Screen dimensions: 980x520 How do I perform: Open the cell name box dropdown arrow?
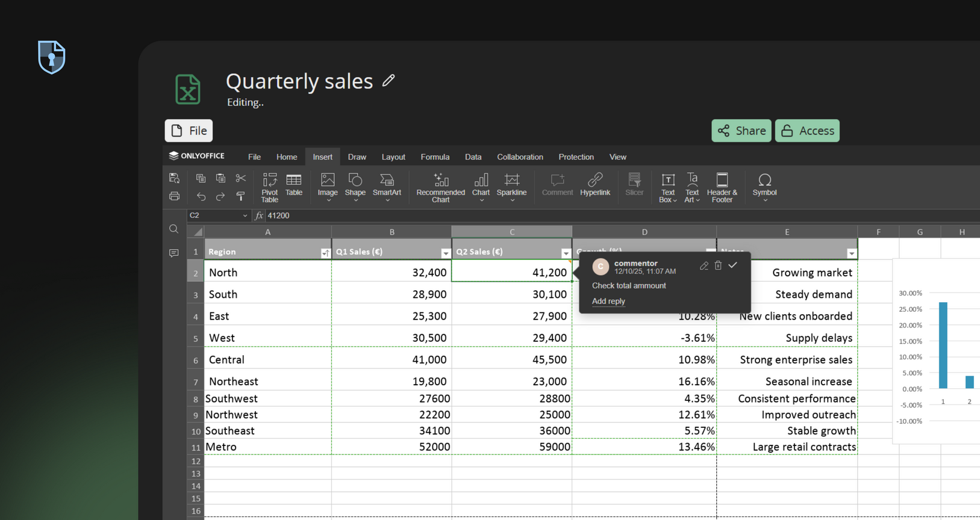tap(245, 215)
